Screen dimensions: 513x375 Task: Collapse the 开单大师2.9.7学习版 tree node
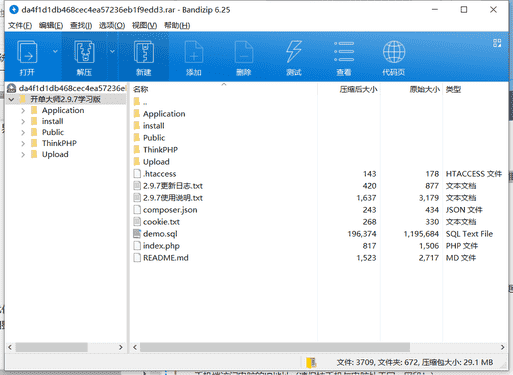point(11,99)
